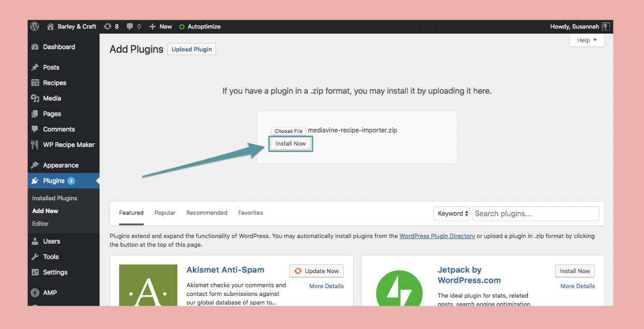The image size is (644, 329).
Task: Click the Upload Plugin button
Action: click(x=192, y=49)
